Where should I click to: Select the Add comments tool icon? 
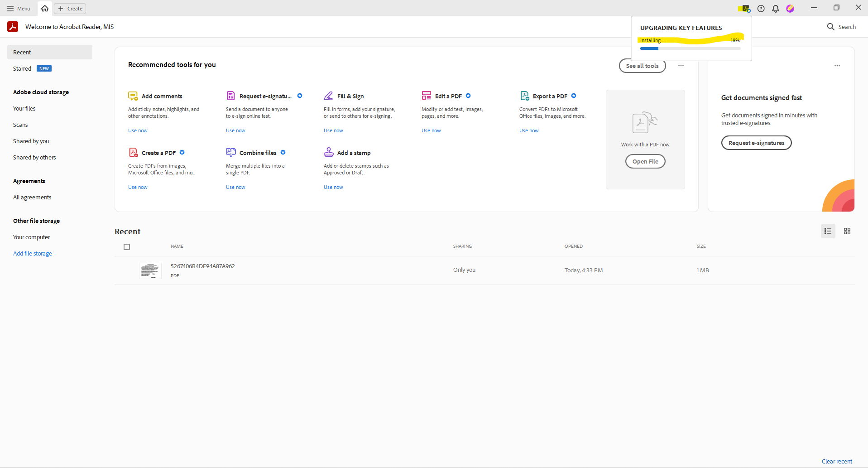point(133,96)
